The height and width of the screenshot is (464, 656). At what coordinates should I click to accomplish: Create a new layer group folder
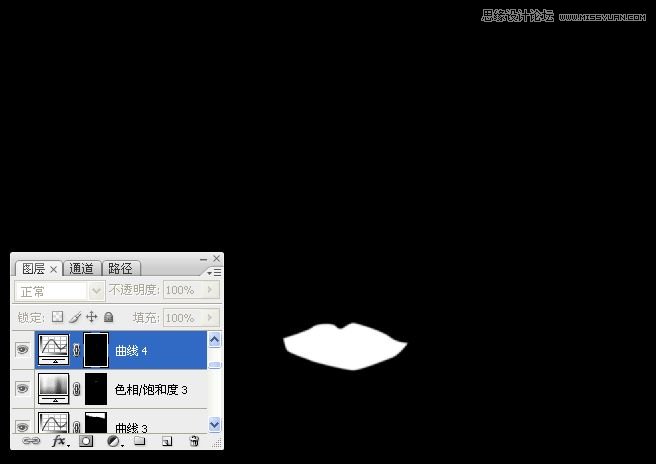[x=140, y=440]
